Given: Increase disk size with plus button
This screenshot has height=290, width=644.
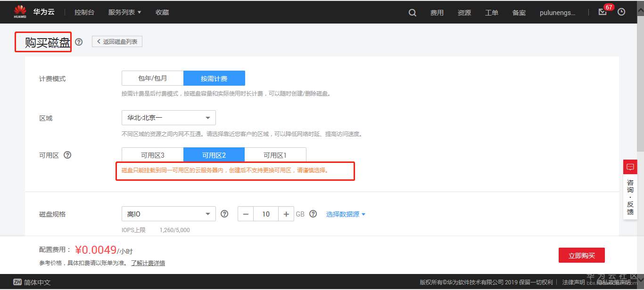Looking at the screenshot, I should click(x=286, y=214).
